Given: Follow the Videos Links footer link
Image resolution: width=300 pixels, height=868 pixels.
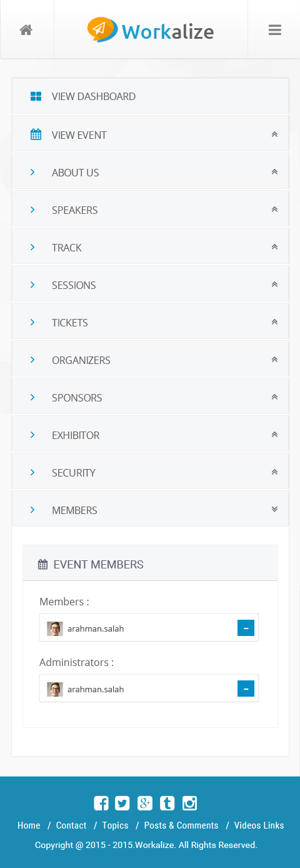Looking at the screenshot, I should [x=259, y=825].
